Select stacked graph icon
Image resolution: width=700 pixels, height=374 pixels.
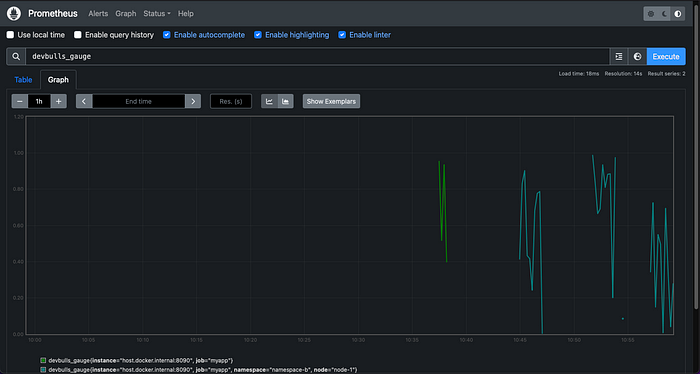(x=285, y=101)
